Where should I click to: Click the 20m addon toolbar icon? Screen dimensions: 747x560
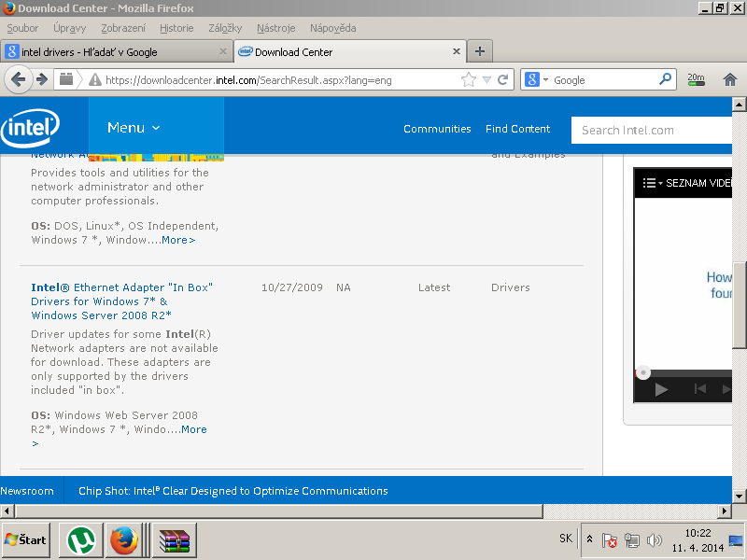pos(696,79)
